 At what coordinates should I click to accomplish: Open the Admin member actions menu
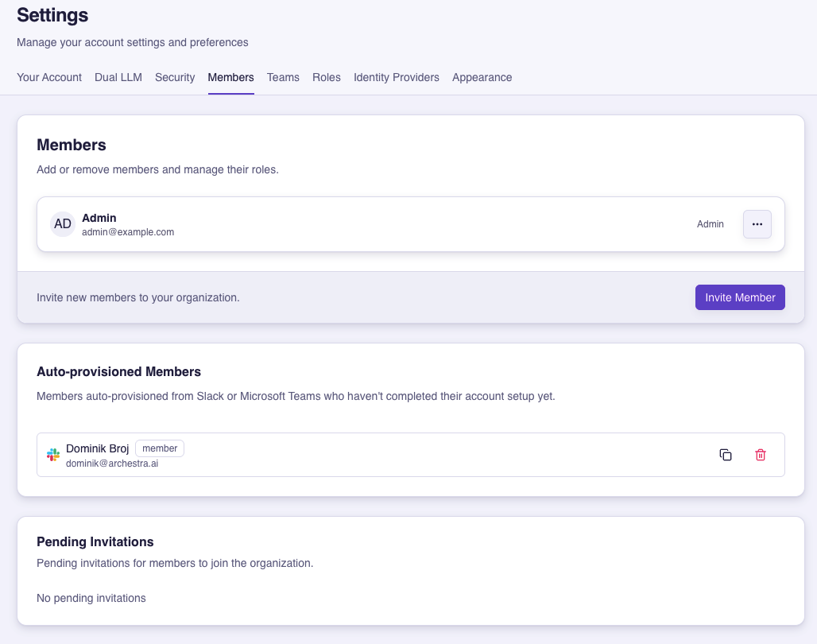pos(757,224)
